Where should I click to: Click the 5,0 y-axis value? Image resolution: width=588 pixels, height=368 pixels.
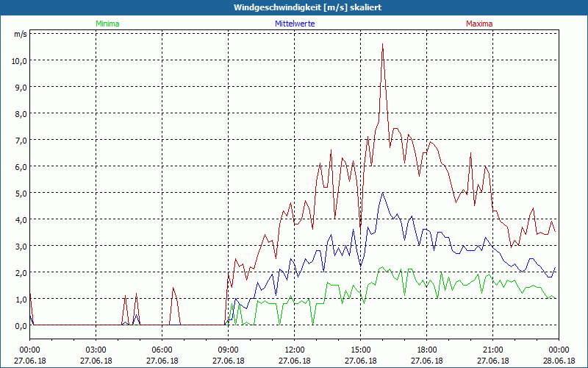pyautogui.click(x=21, y=194)
